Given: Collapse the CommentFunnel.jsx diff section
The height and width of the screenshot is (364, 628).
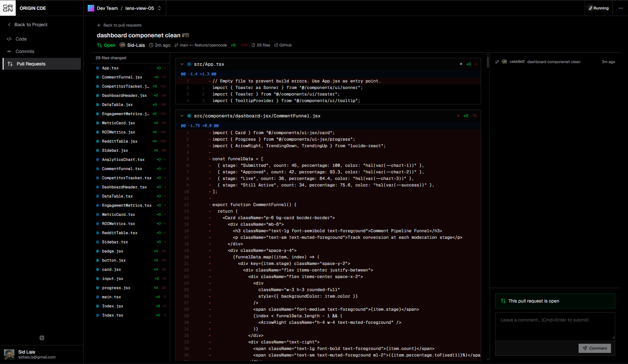Looking at the screenshot, I should point(182,116).
